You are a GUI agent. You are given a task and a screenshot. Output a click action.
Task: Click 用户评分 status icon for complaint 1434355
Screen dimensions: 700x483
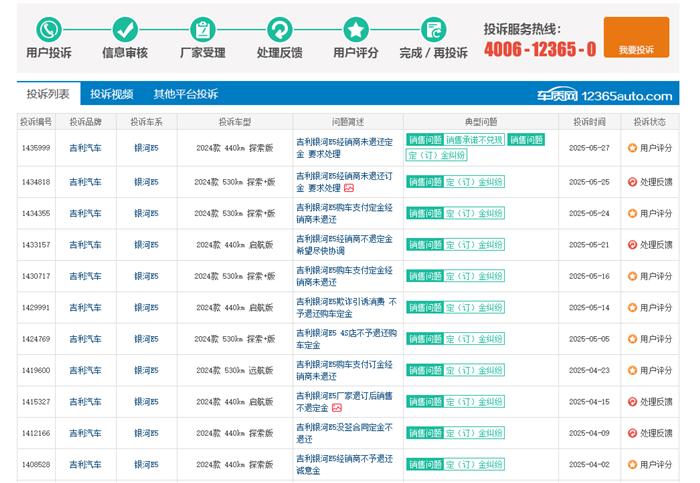pyautogui.click(x=632, y=213)
